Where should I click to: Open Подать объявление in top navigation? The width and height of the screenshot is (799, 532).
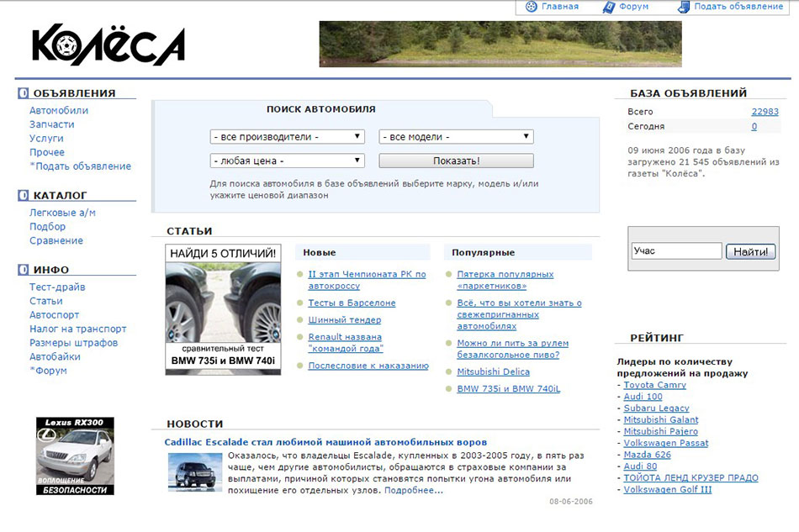738,7
